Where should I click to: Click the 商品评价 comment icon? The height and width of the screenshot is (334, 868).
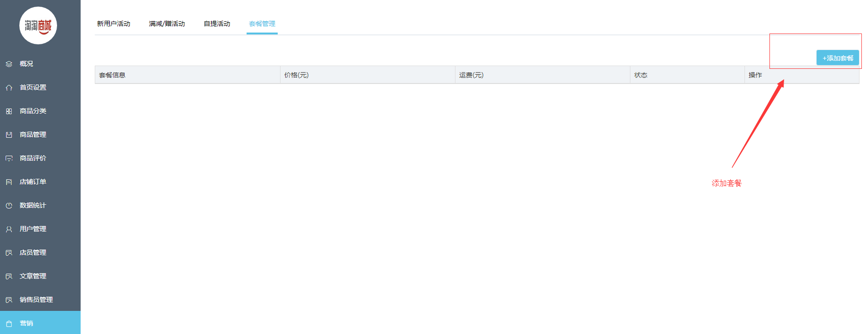[x=9, y=158]
